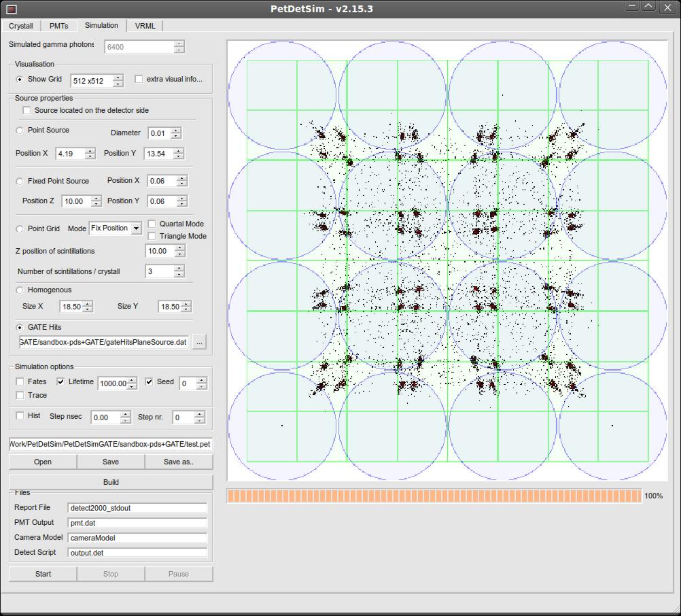Choose the Point Source radio option
Image resolution: width=681 pixels, height=616 pixels.
[20, 131]
